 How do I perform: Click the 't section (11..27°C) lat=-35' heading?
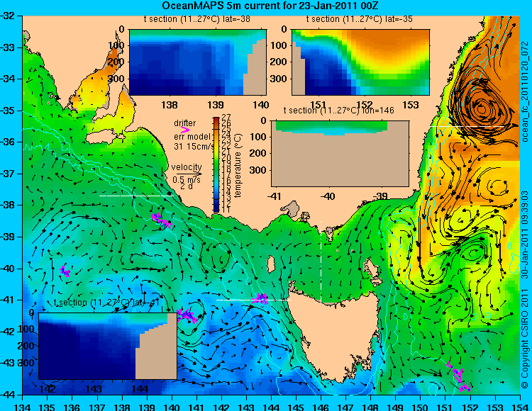pos(360,19)
